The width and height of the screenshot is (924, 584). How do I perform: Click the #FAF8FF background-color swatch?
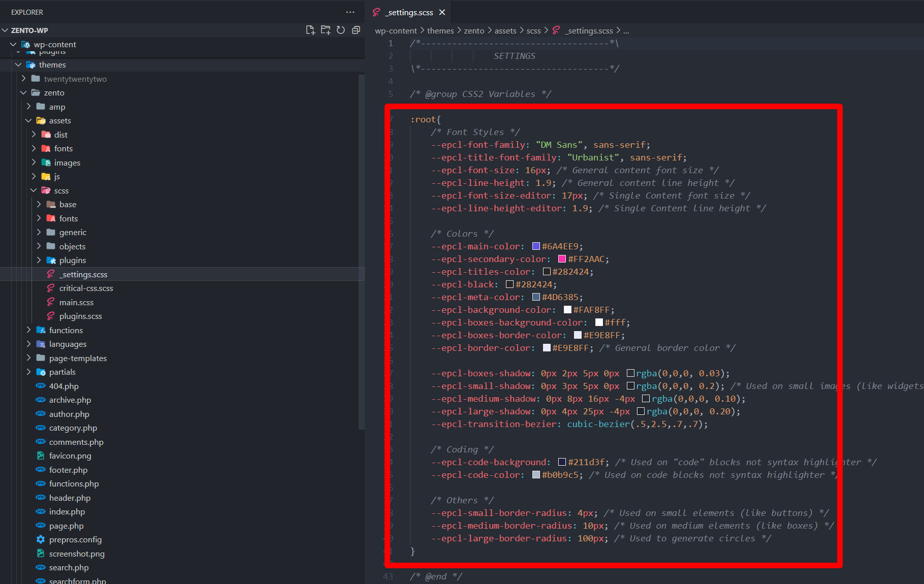(x=567, y=310)
